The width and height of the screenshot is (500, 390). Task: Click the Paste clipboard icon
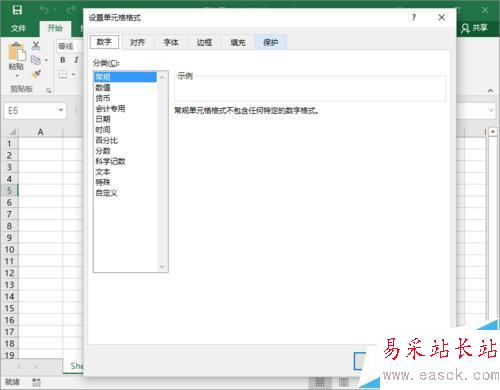pyautogui.click(x=17, y=52)
